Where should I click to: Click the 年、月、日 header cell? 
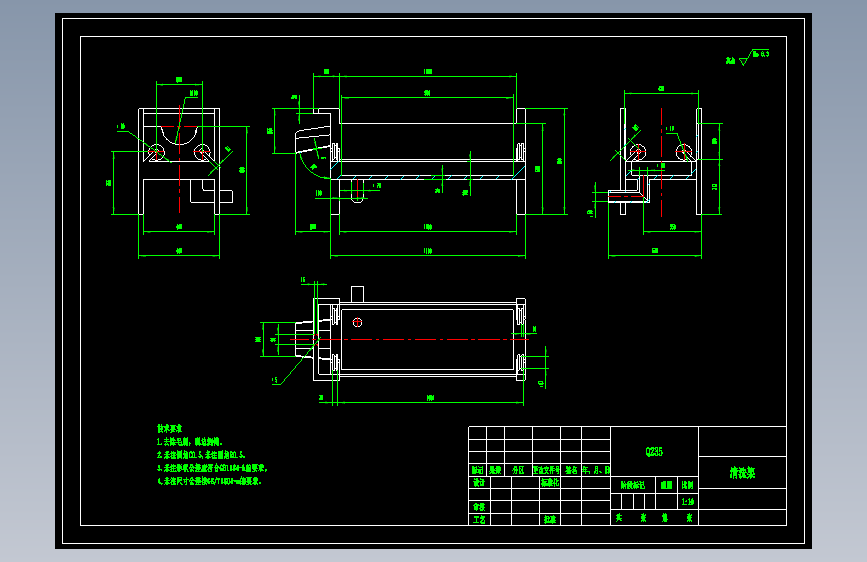point(596,470)
